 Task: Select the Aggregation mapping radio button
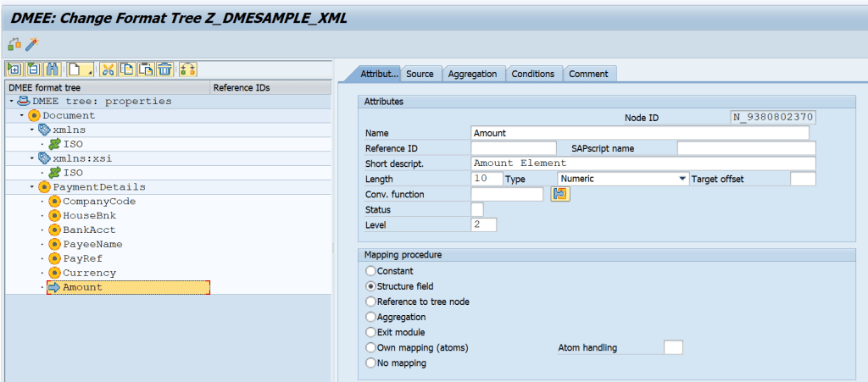tap(370, 318)
